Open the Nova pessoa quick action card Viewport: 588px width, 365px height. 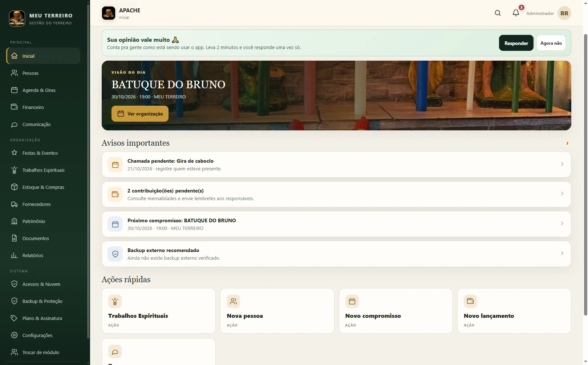(x=277, y=311)
